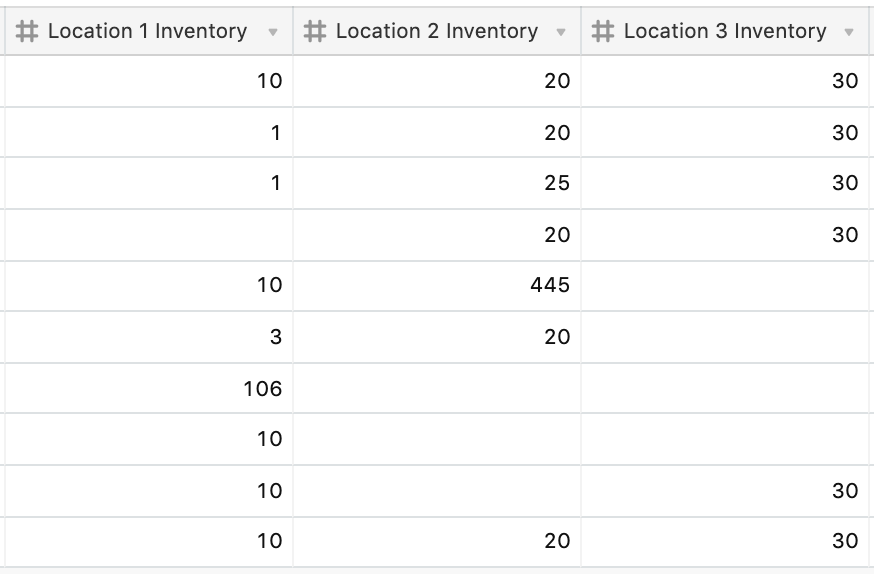The image size is (874, 574).
Task: Select the cell containing 106
Action: [x=148, y=389]
